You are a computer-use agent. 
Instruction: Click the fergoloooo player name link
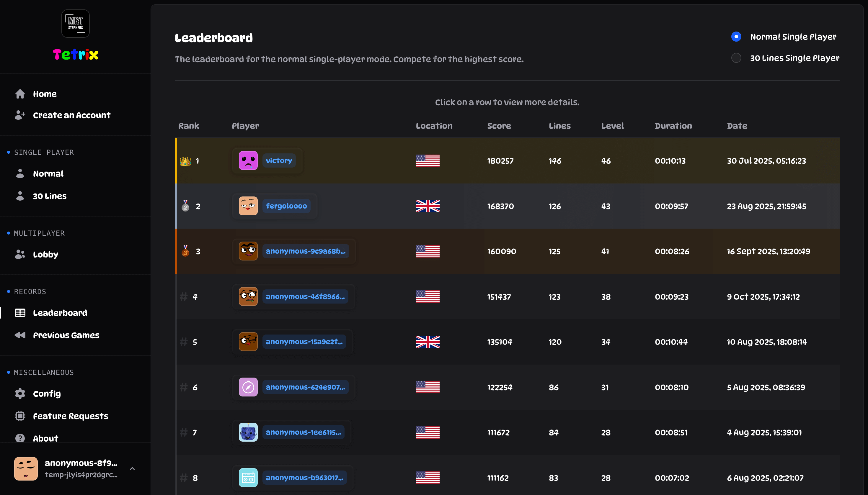pos(286,206)
